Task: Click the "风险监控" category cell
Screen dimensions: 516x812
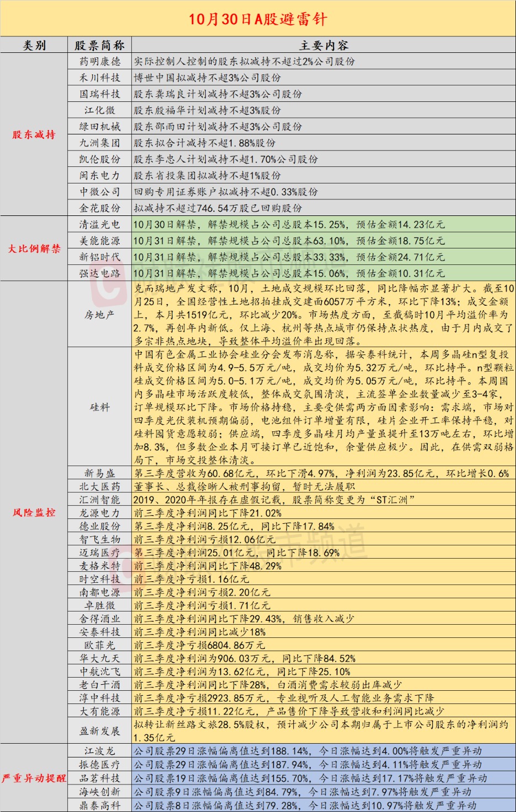Action: click(34, 512)
